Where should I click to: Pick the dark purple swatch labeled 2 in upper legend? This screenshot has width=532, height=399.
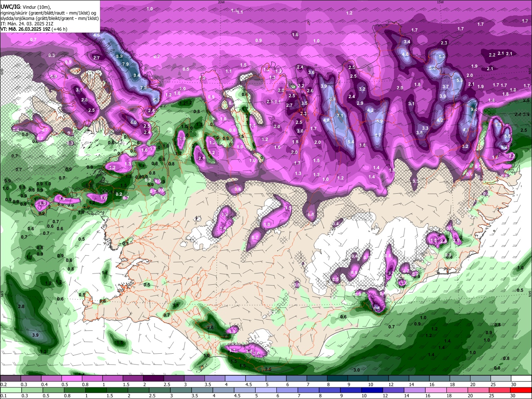pos(153,379)
